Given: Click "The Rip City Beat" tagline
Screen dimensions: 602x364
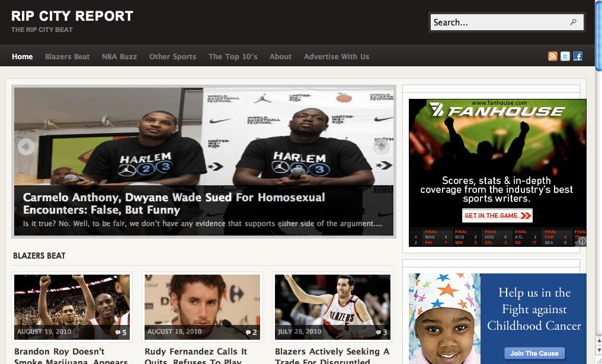Looking at the screenshot, I should point(42,30).
